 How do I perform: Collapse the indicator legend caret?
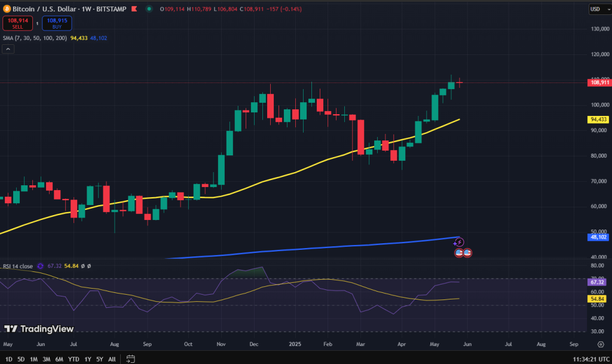tap(8, 49)
